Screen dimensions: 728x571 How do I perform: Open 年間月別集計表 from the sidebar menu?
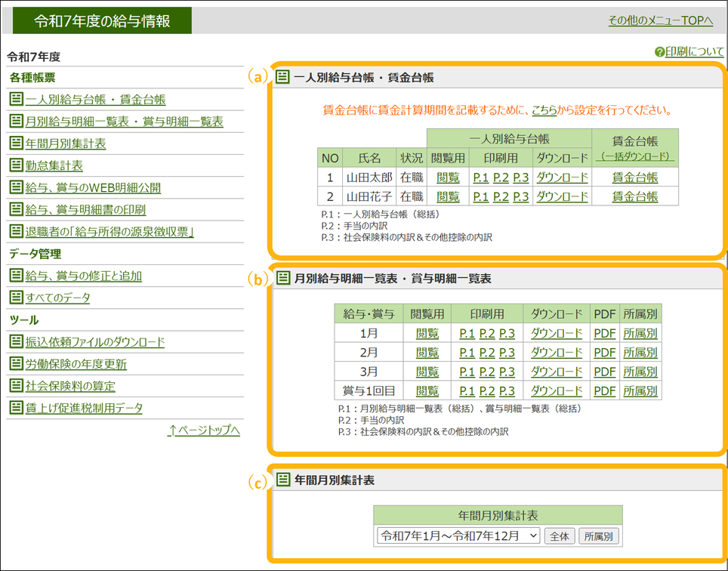[x=66, y=144]
